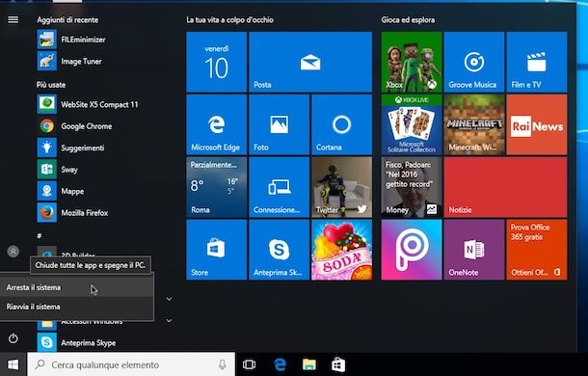This screenshot has height=376, width=588.
Task: Click the microphone icon in search box
Action: click(x=223, y=364)
